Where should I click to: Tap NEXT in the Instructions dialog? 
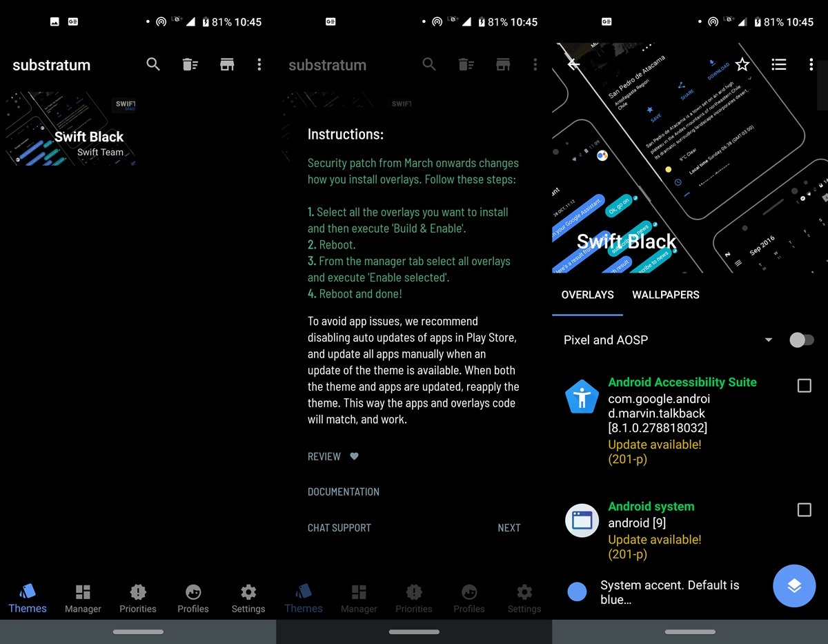pos(509,527)
